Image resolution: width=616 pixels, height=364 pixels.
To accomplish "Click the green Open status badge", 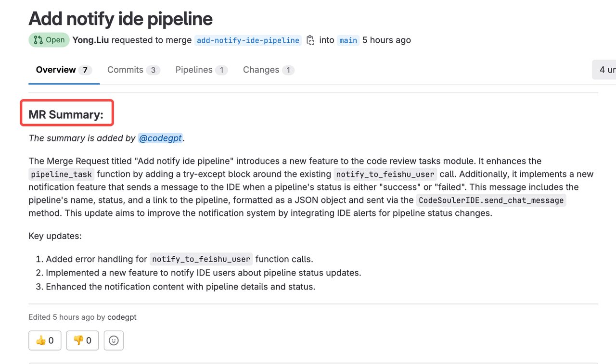I will click(x=49, y=40).
